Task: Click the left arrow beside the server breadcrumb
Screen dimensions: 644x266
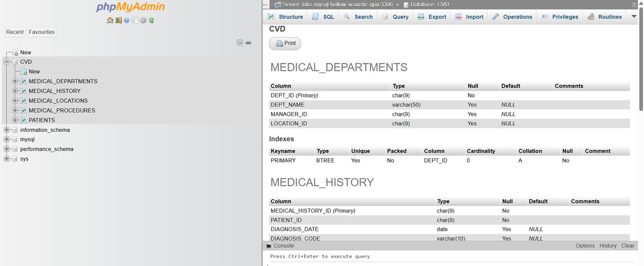Action: [265, 4]
